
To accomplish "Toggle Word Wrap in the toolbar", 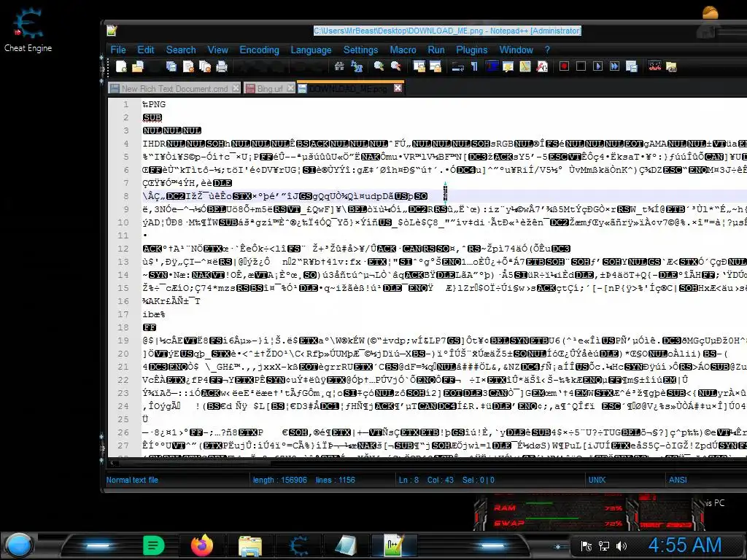I will (x=458, y=66).
